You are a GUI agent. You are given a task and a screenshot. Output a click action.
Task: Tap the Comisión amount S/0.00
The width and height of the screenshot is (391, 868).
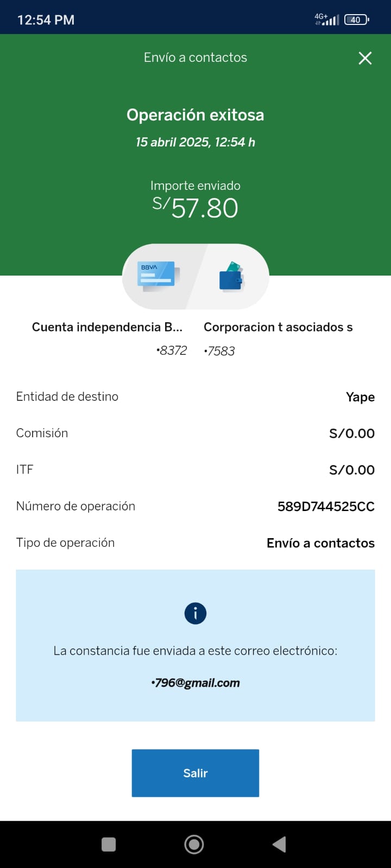tap(352, 433)
